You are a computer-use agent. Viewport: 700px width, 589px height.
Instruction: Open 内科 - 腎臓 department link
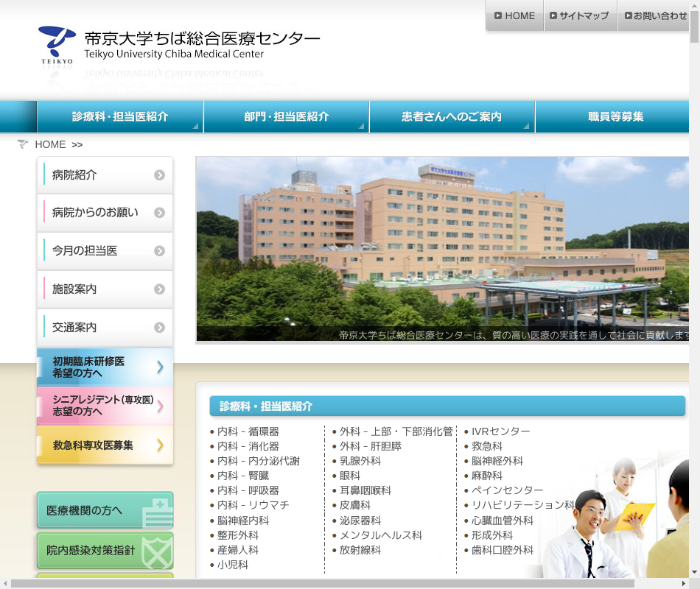coord(243,476)
